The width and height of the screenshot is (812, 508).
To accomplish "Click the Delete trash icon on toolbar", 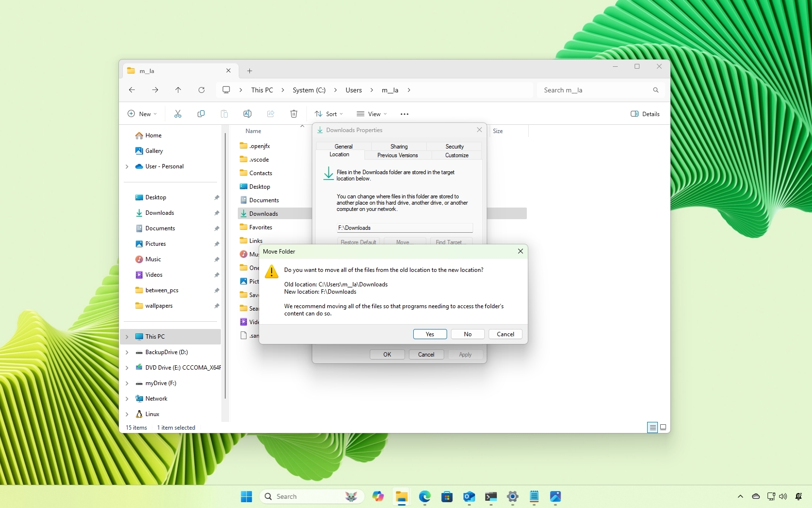I will pyautogui.click(x=294, y=114).
